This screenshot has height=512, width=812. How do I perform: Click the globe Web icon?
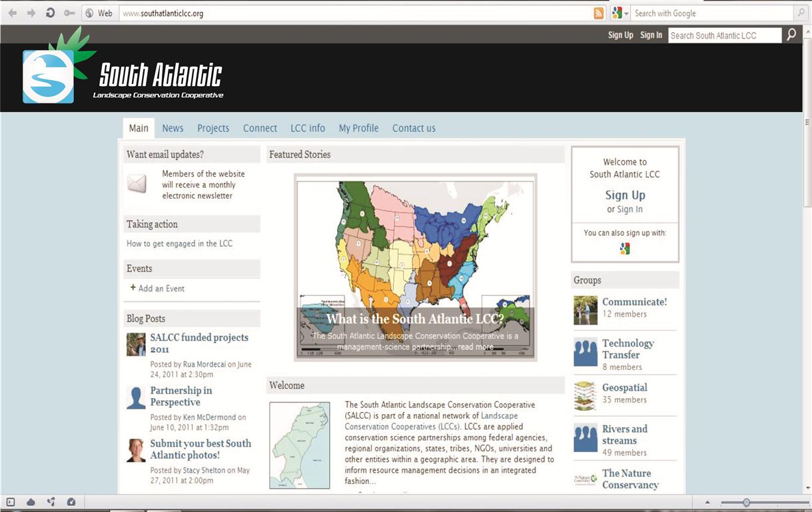[x=89, y=13]
